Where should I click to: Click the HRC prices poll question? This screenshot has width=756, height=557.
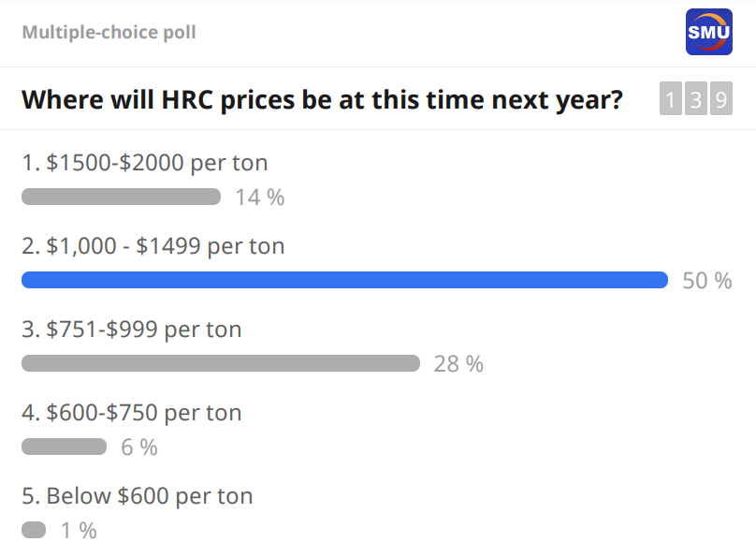(322, 99)
